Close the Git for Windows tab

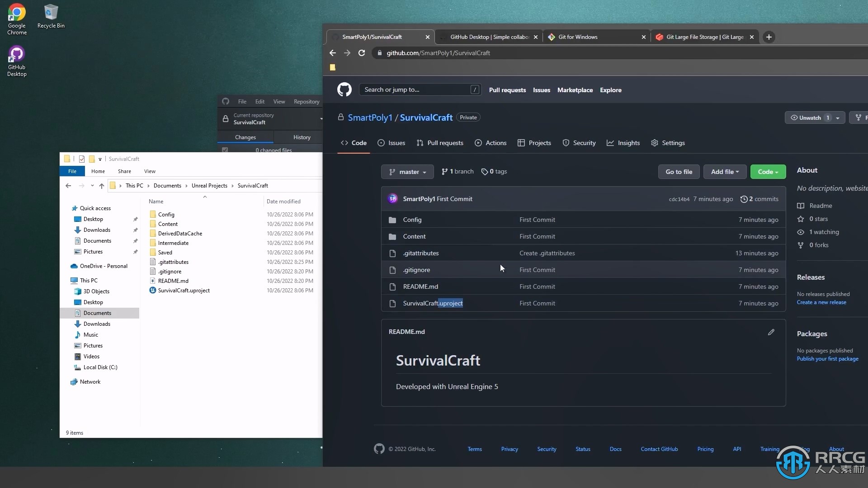[643, 37]
